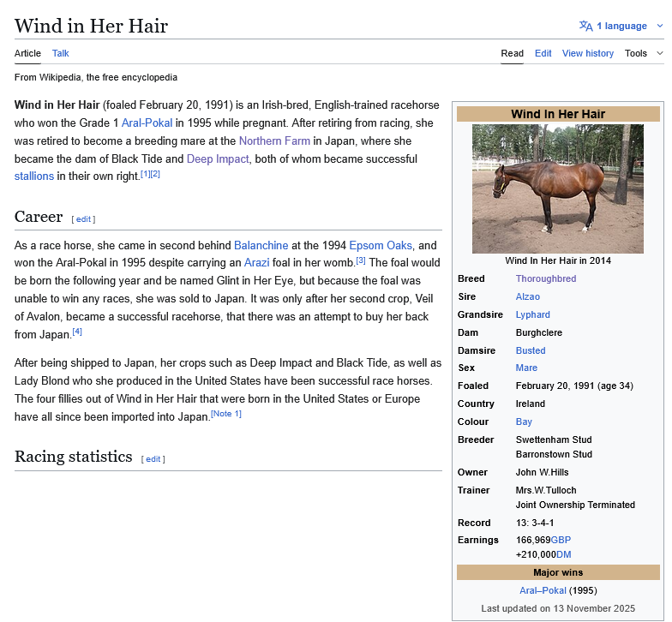This screenshot has height=622, width=672.
Task: Click the Wind in Her Hair page title
Action: coord(91,26)
